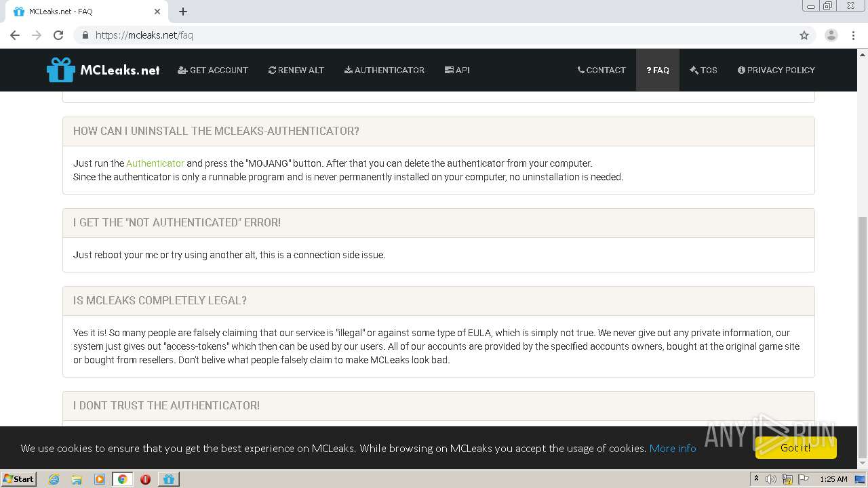Close the MCLeaks.net FAQ tab
The width and height of the screenshot is (868, 488).
pyautogui.click(x=157, y=12)
